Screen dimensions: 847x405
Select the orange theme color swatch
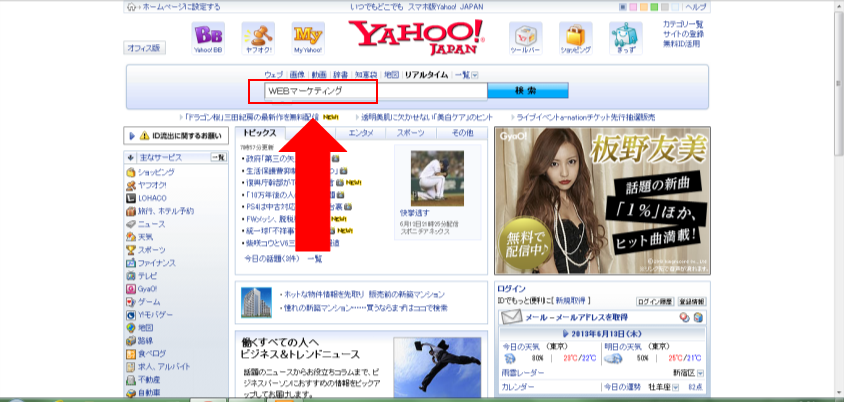[x=643, y=7]
